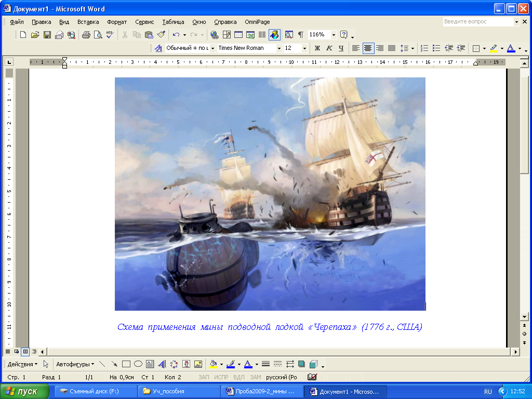The image size is (532, 399).
Task: Save the document with the floppy icon
Action: [47, 35]
